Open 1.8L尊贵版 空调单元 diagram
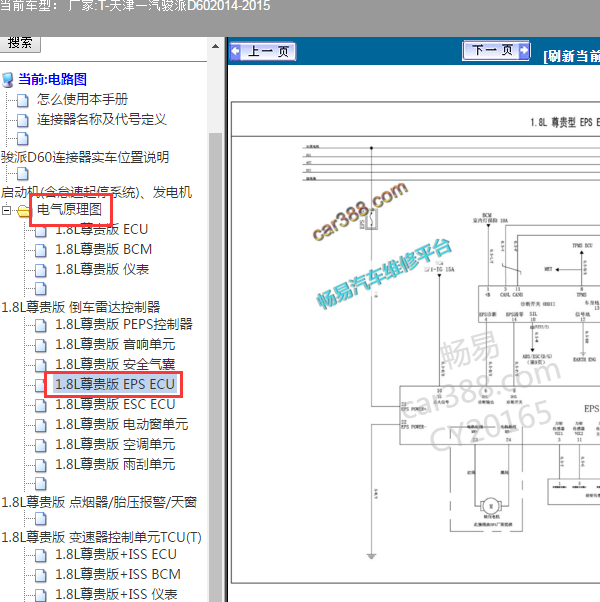 [115, 444]
